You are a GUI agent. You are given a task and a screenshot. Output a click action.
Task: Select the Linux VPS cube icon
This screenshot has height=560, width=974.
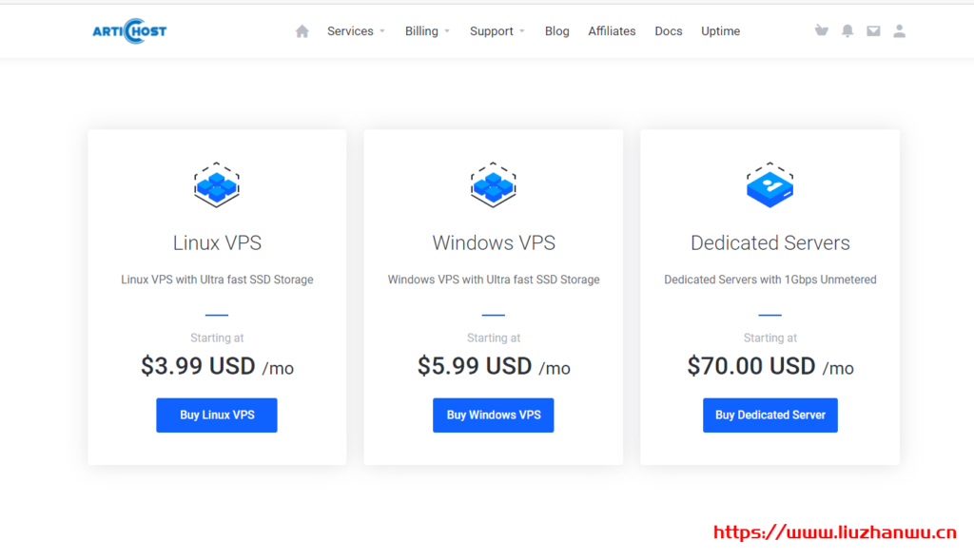click(216, 185)
